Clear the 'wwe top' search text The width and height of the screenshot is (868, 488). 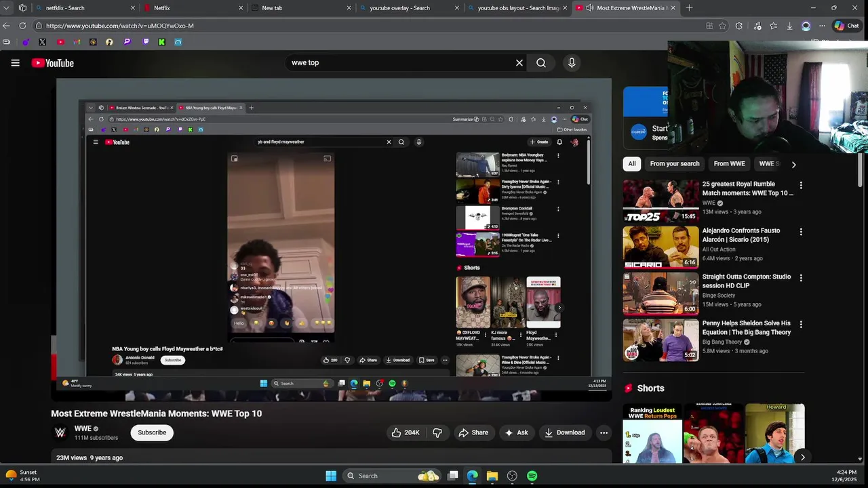click(519, 62)
